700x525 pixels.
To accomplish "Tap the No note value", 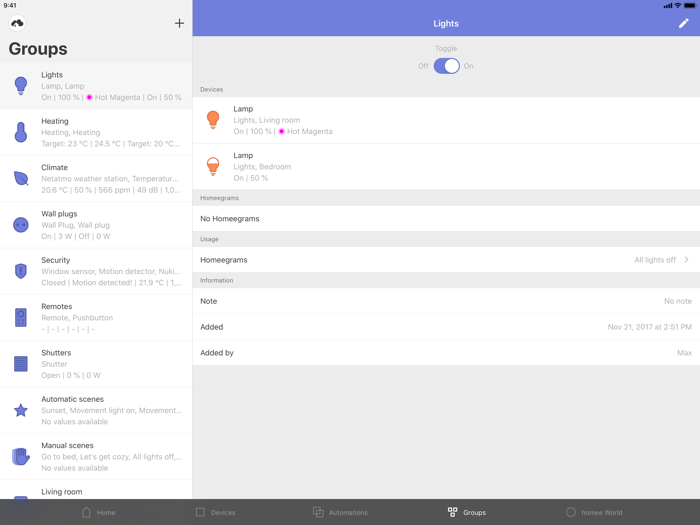I will [x=678, y=301].
